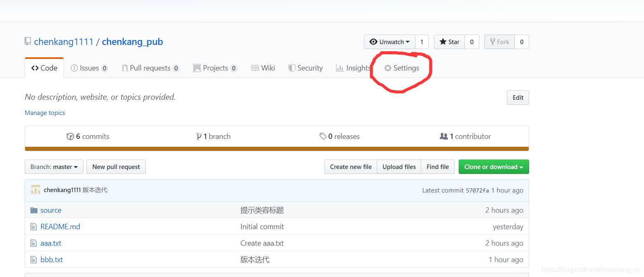Click chenkang1111 author name in commit bar
Viewport: 644px width, 277px height.
click(62, 190)
